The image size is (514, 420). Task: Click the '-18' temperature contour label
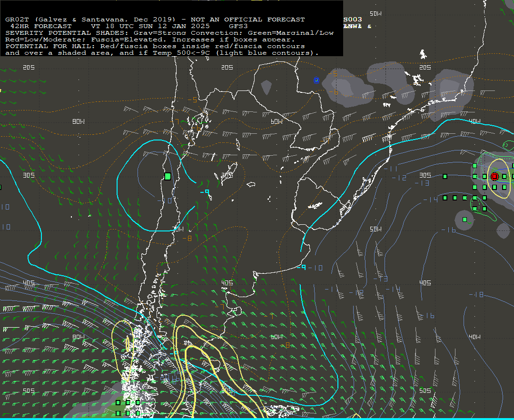(x=476, y=295)
